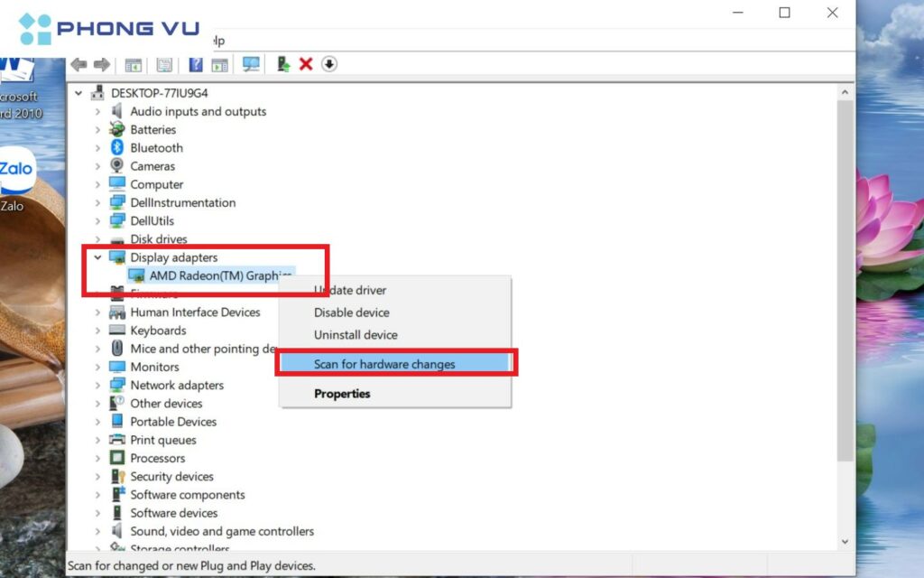Click the down-arrow disable device toolbar icon
This screenshot has width=924, height=578.
[x=329, y=64]
